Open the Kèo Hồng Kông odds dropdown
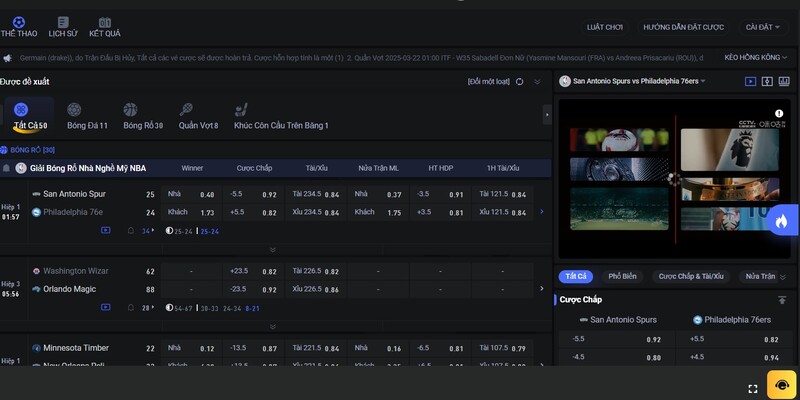Image resolution: width=800 pixels, height=400 pixels. point(751,58)
